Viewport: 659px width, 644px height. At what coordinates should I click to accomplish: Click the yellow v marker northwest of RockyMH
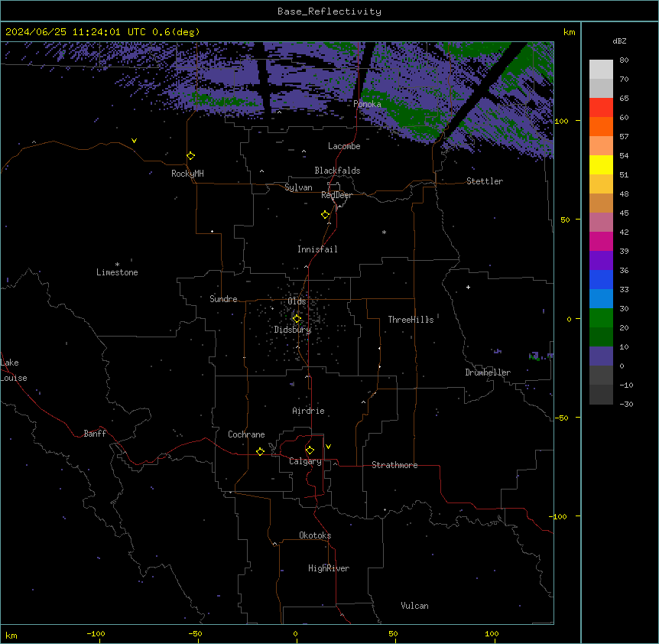pyautogui.click(x=134, y=141)
